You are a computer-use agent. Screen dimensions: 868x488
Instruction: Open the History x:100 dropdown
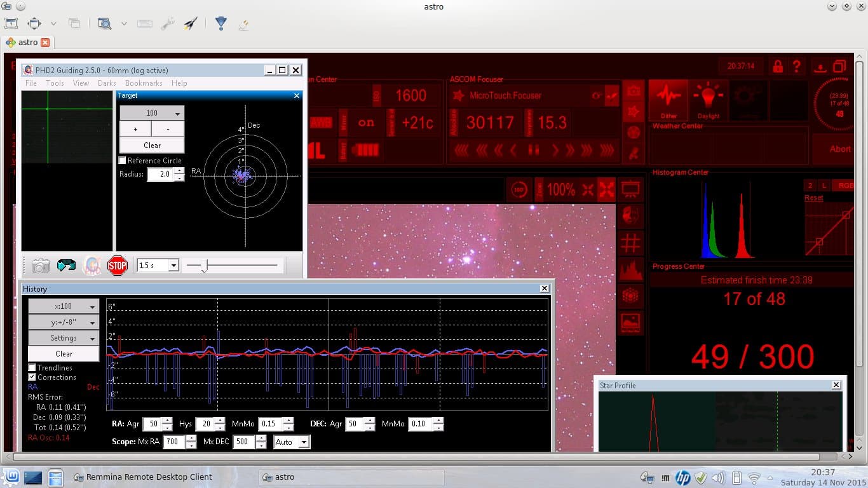pyautogui.click(x=64, y=306)
